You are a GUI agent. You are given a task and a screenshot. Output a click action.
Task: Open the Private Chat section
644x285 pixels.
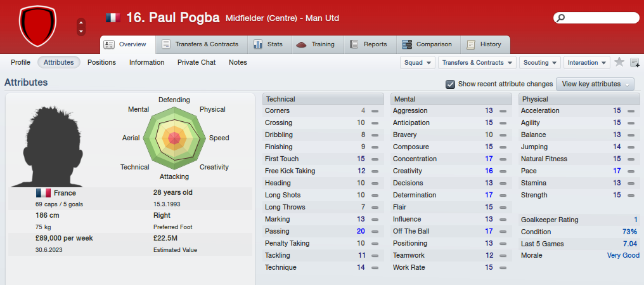coord(196,62)
